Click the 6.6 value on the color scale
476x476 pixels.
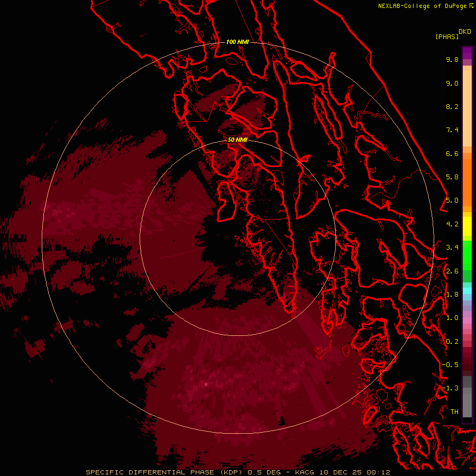[x=452, y=153]
